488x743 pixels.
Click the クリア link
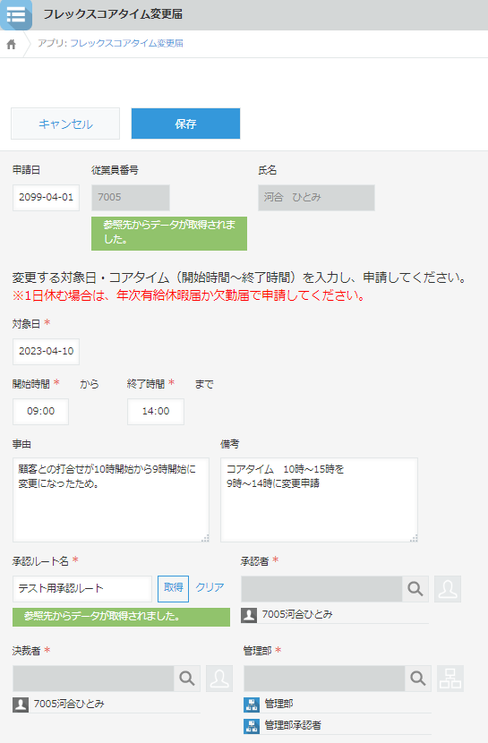(x=209, y=588)
